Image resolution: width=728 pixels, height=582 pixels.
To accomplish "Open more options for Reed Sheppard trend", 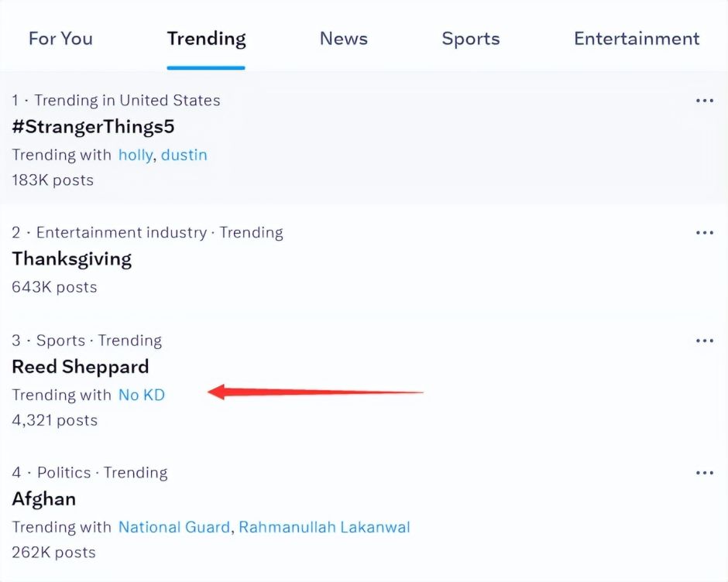I will (x=704, y=341).
